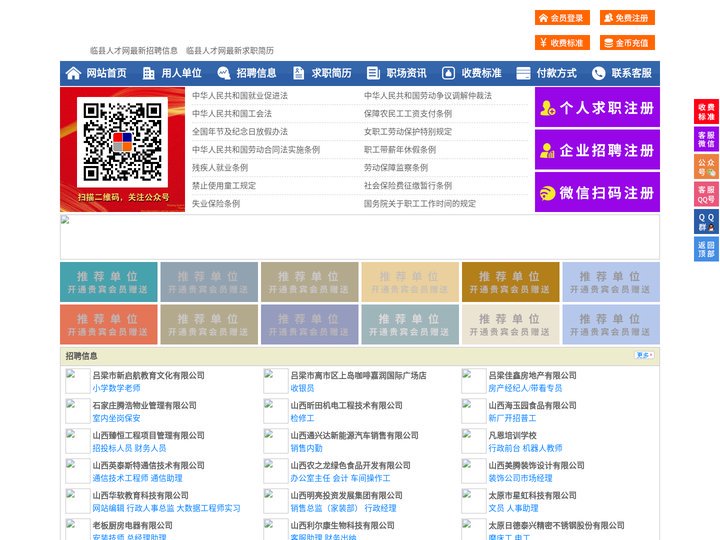720x540 pixels.
Task: Open 求职简历 navigation item
Action: click(332, 73)
